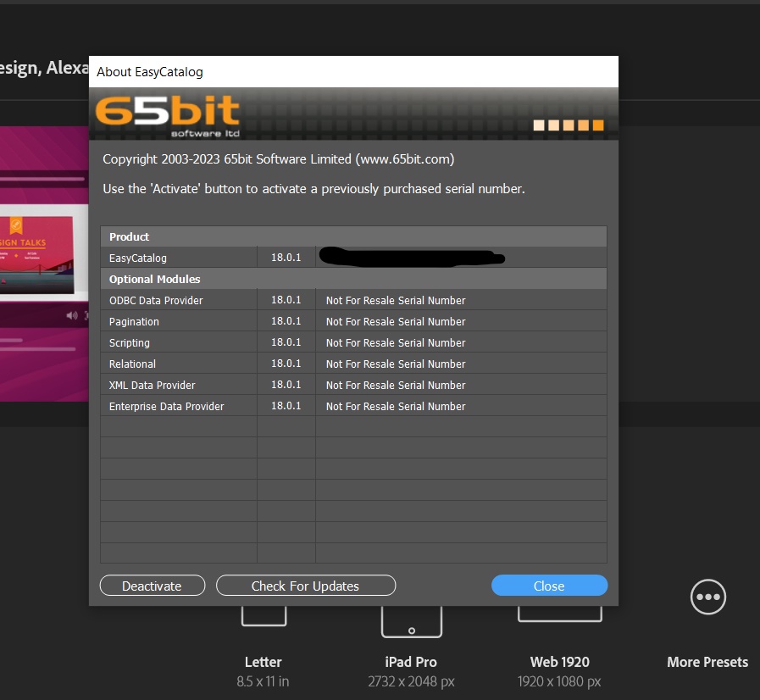Select the Relational module row
Screen dimensions: 760x700
[178, 364]
